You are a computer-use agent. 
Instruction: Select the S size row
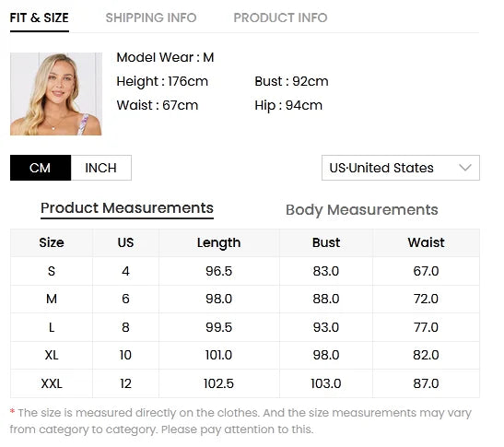[x=245, y=271]
